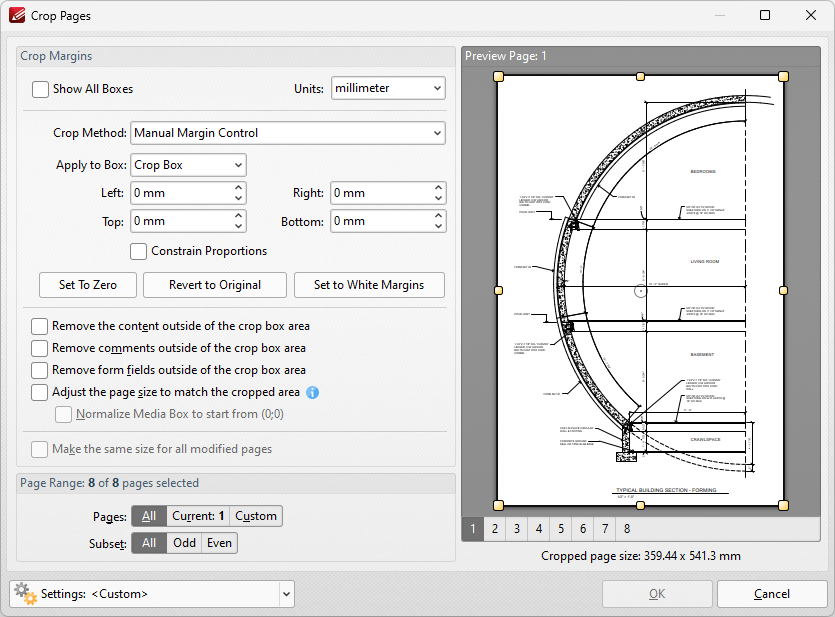Screen dimensions: 835x617
Task: Decrease the Bottom margin with down arrow
Action: tap(438, 226)
